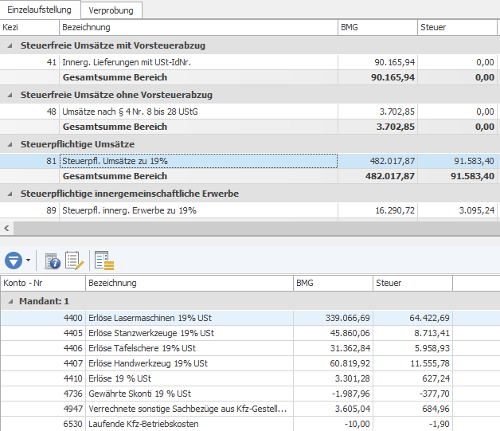
Task: Click Steuer value 3.095,24 in row 89
Action: [477, 211]
